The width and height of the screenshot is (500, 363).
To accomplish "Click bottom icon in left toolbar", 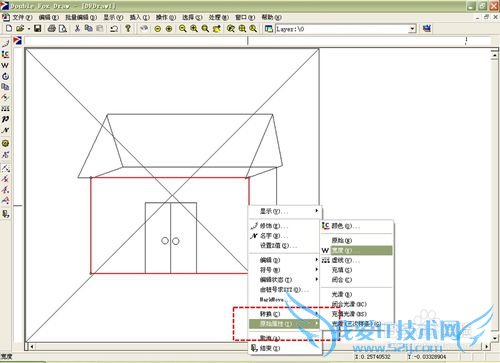I will coord(5,214).
